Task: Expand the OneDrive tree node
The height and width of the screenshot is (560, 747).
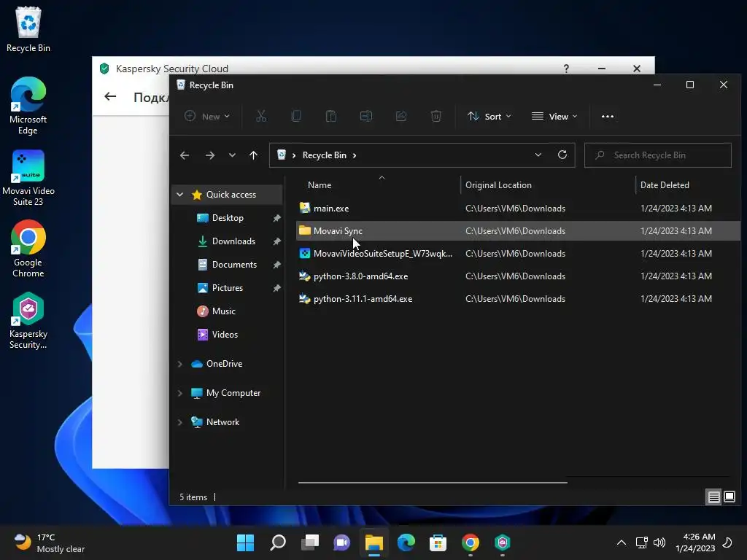Action: point(179,364)
